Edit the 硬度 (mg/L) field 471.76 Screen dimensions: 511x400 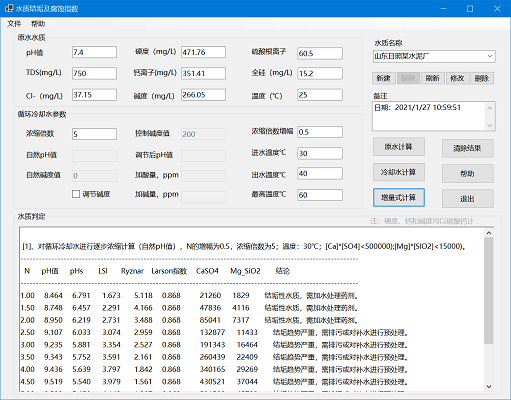pos(203,52)
